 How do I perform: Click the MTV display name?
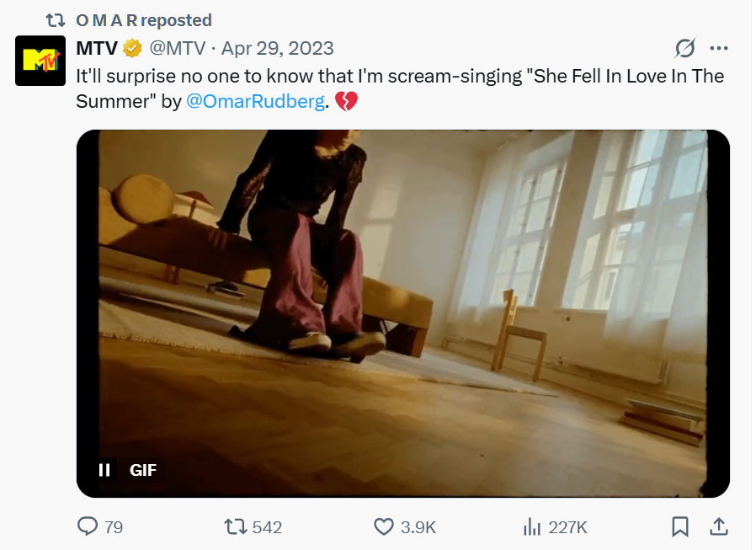point(96,48)
